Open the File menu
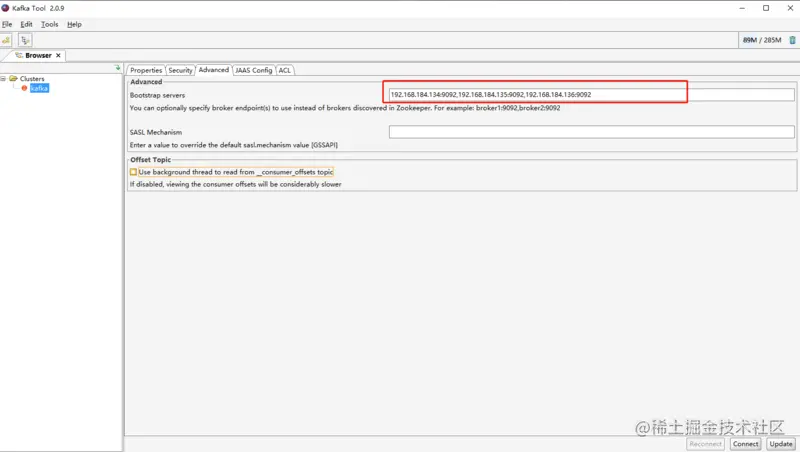The image size is (800, 452). [x=7, y=24]
